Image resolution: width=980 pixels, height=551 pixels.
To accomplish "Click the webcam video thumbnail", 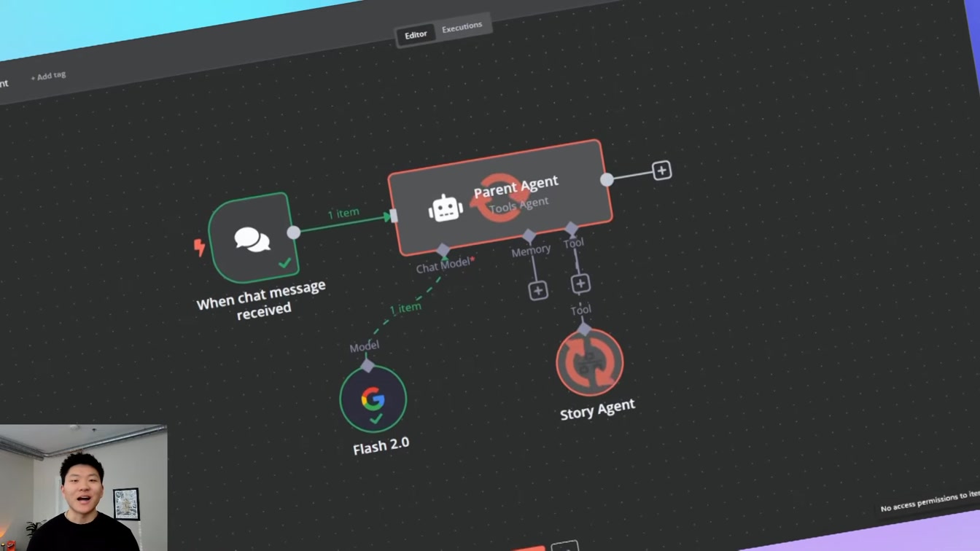I will pyautogui.click(x=84, y=488).
